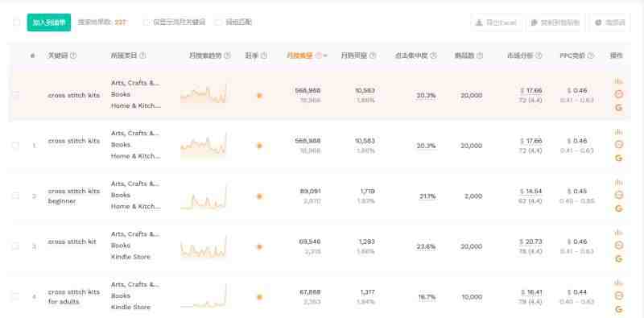Sort by 月搜索量 using the dropdown arrow
This screenshot has height=318, width=644.
click(325, 56)
